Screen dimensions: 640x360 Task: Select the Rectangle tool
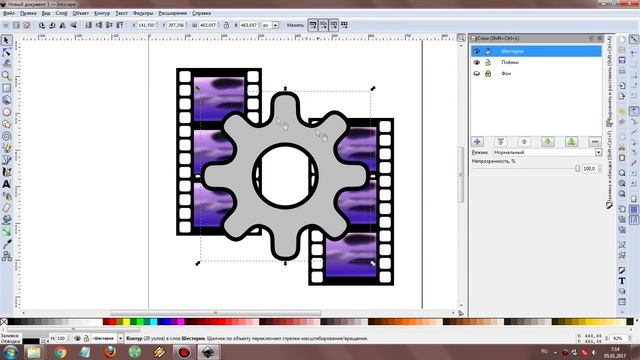point(6,88)
